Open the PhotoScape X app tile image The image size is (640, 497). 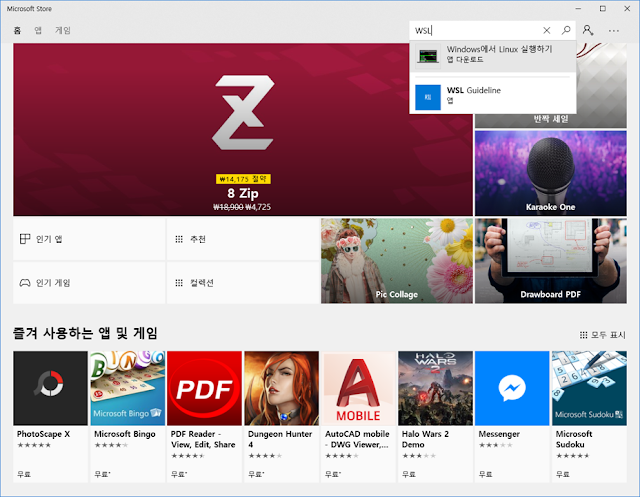coord(51,388)
